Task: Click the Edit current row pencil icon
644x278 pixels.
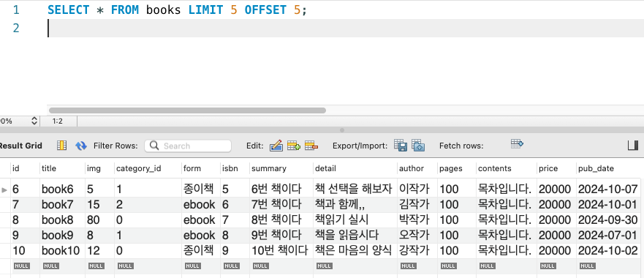Action: (276, 146)
